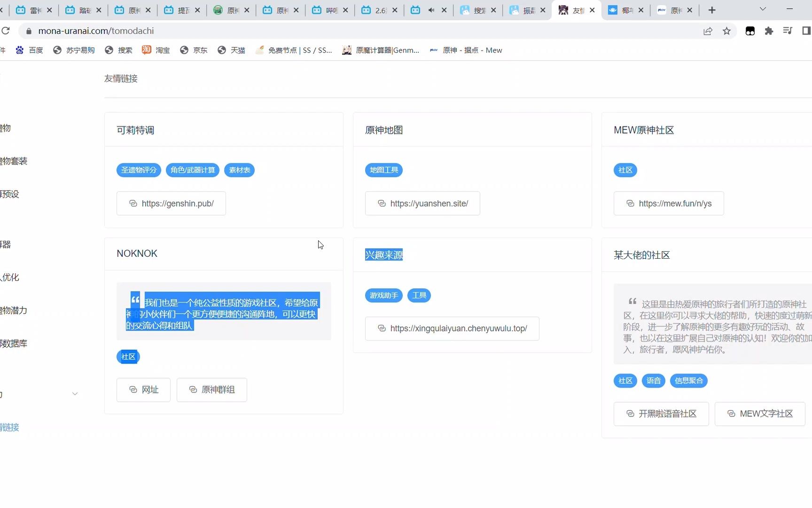This screenshot has width=812, height=508.
Task: Open the 原神 - 据点 - Mew bookmark
Action: 466,50
